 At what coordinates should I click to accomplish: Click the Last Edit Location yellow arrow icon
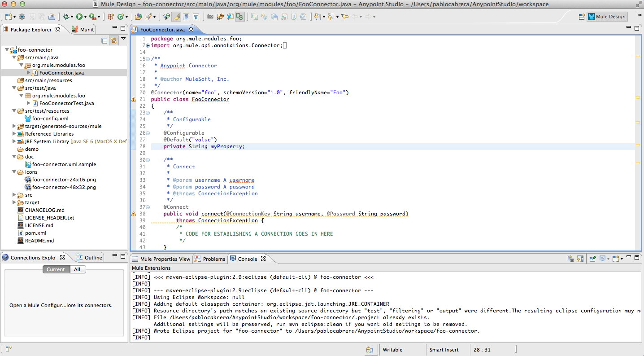tap(344, 17)
